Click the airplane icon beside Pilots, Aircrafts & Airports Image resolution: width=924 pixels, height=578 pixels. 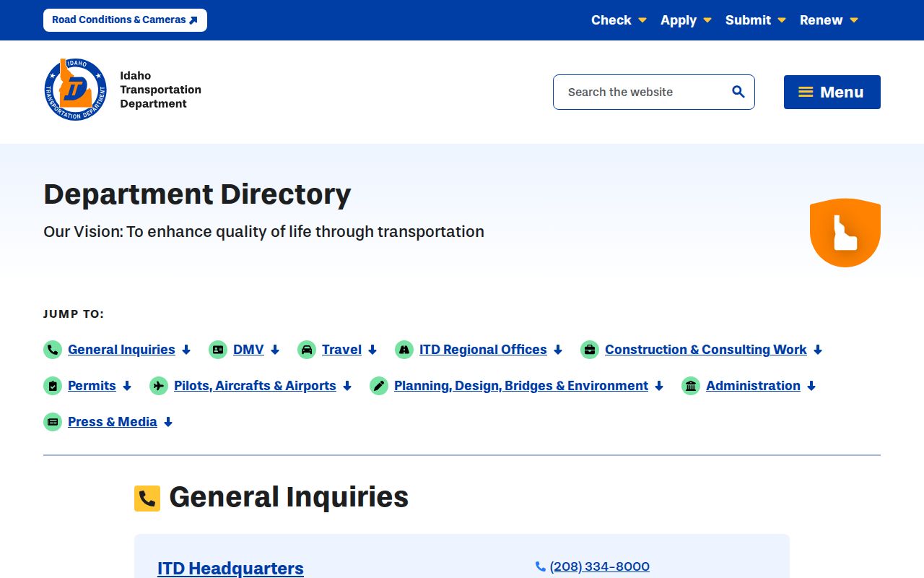click(x=159, y=386)
